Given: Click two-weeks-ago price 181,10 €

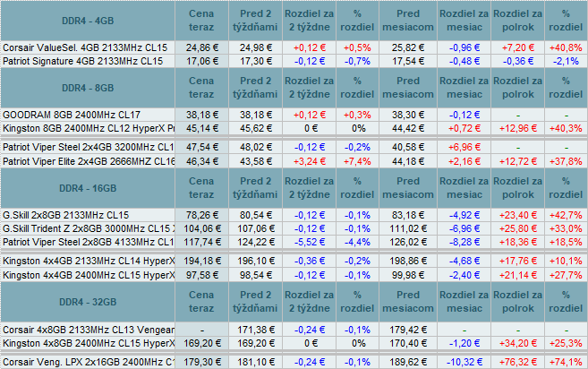Looking at the screenshot, I should 256,362.
